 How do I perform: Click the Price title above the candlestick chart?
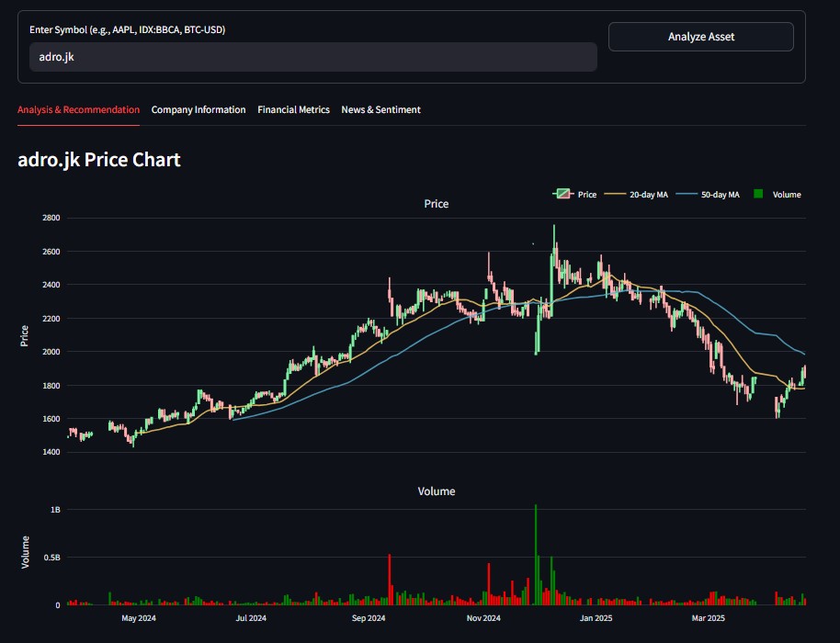437,204
